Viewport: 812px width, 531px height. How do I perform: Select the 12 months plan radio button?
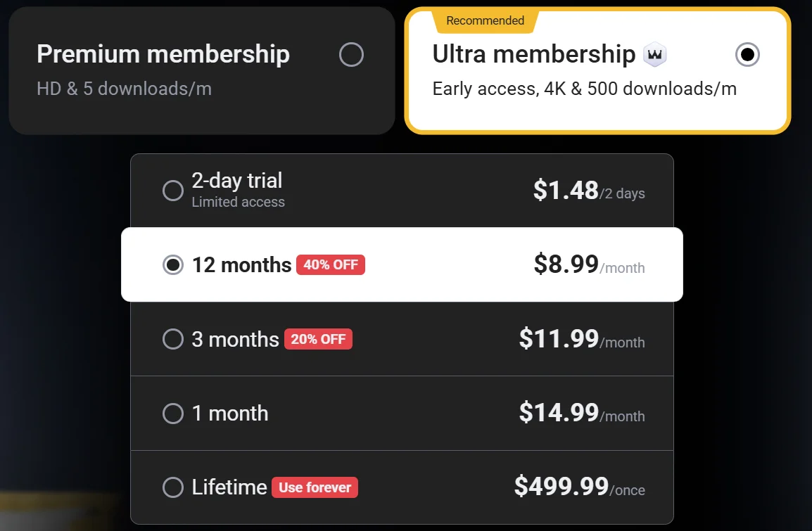tap(173, 265)
